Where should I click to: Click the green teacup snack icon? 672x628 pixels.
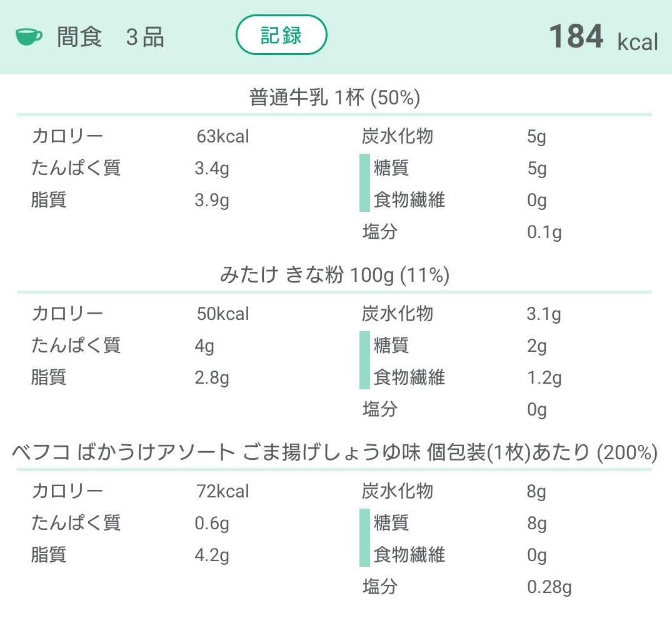(x=29, y=37)
